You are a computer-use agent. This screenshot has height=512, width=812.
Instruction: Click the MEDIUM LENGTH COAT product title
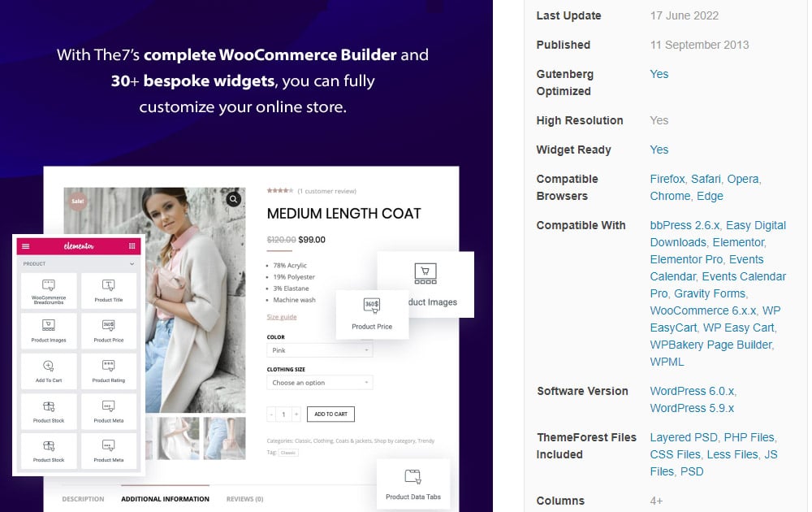point(343,214)
